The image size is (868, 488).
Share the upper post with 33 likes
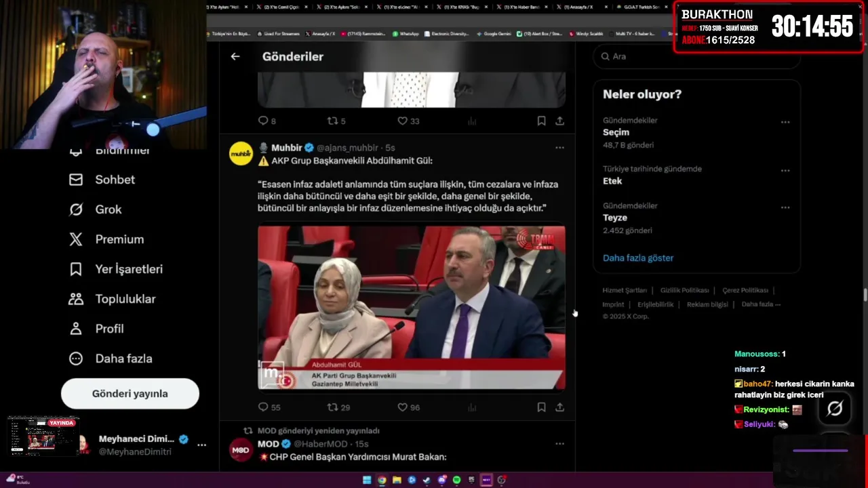click(x=559, y=121)
